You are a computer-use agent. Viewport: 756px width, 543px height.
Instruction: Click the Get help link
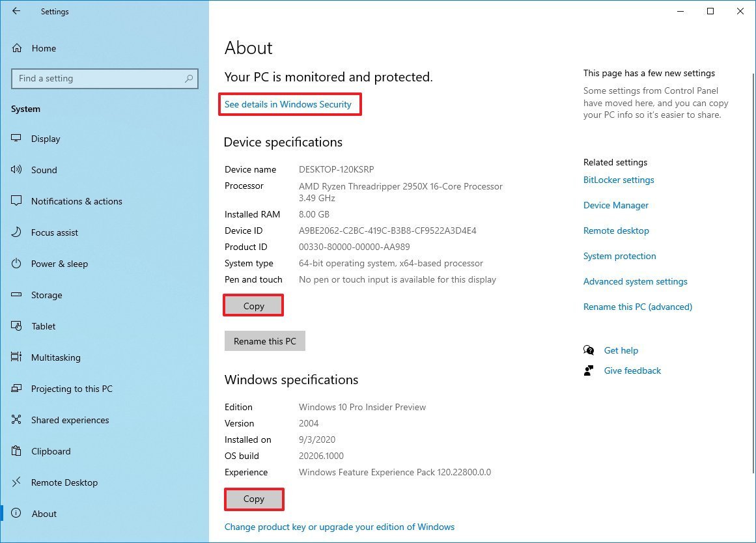click(x=621, y=350)
